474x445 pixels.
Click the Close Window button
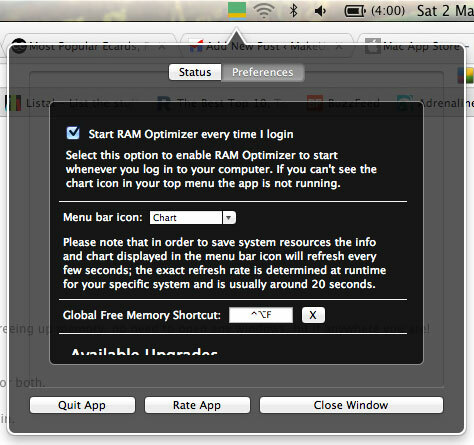pyautogui.click(x=351, y=405)
